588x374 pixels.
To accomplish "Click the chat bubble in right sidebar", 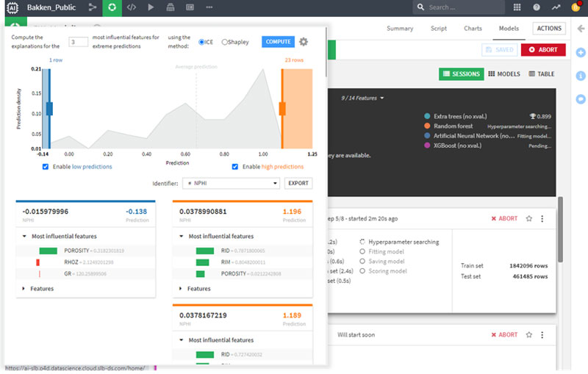I will pos(581,99).
